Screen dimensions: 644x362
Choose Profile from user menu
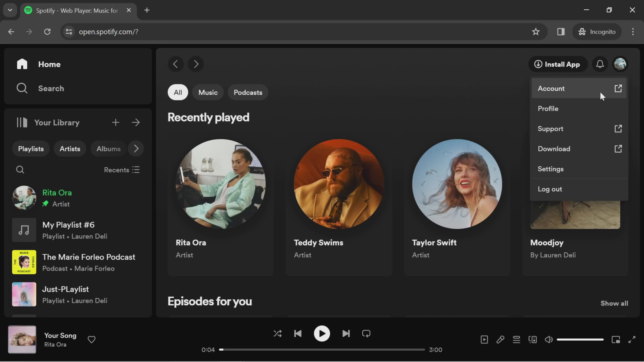(x=579, y=109)
